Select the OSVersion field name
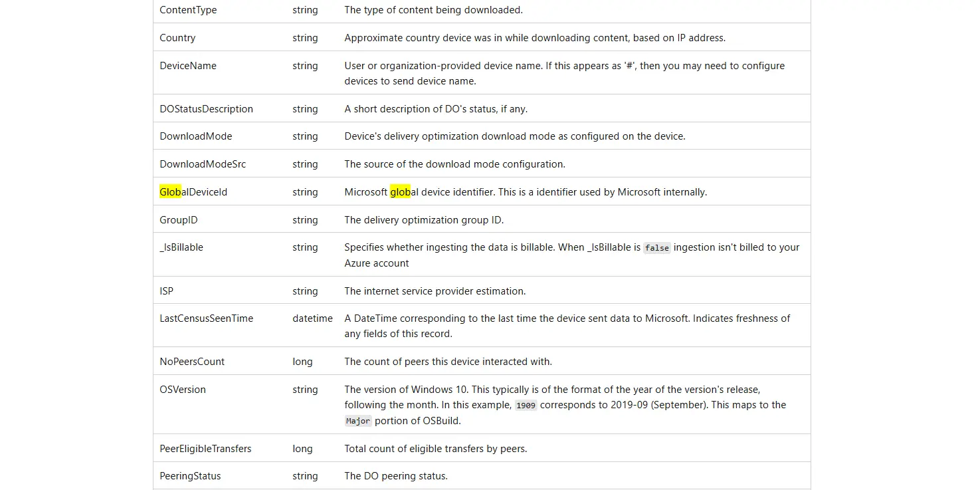The width and height of the screenshot is (980, 490). click(183, 390)
